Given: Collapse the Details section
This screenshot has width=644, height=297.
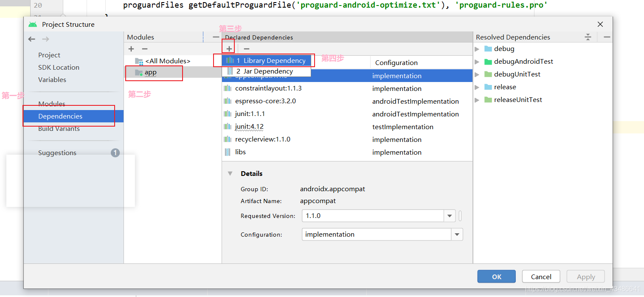Looking at the screenshot, I should [x=230, y=173].
